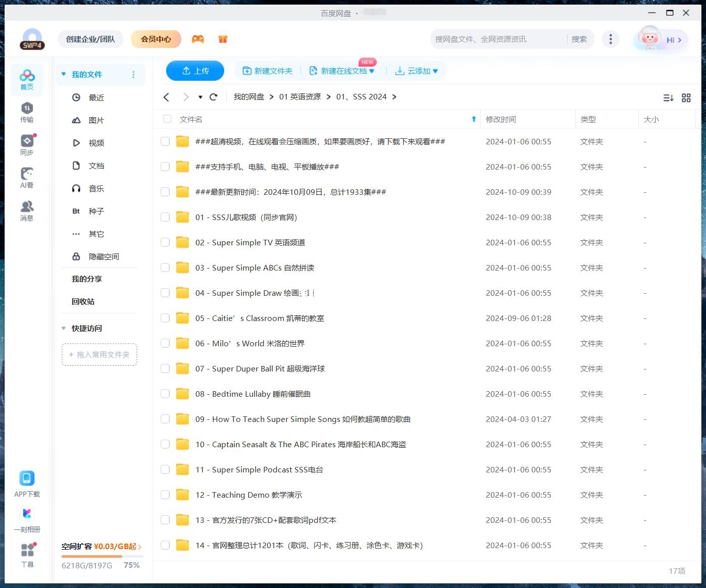Click the 上传 upload button
The image size is (706, 588).
click(x=195, y=71)
